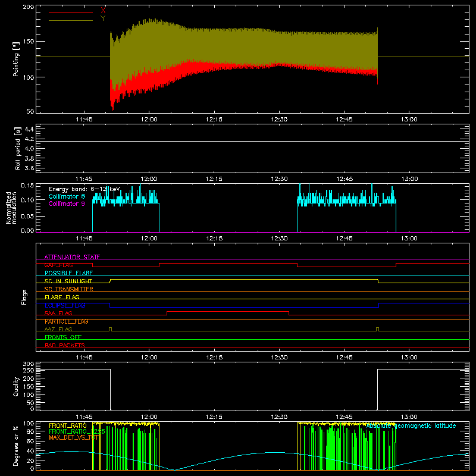Click the 0.15 tick on modulation axis
This screenshot has width=476, height=476.
27,186
